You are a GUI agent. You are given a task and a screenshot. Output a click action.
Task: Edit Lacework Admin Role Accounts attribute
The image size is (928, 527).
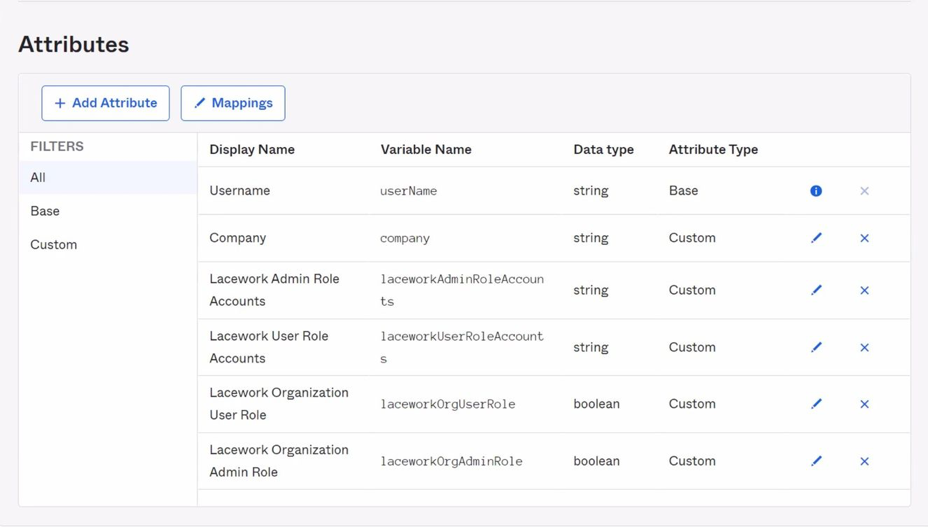click(816, 290)
